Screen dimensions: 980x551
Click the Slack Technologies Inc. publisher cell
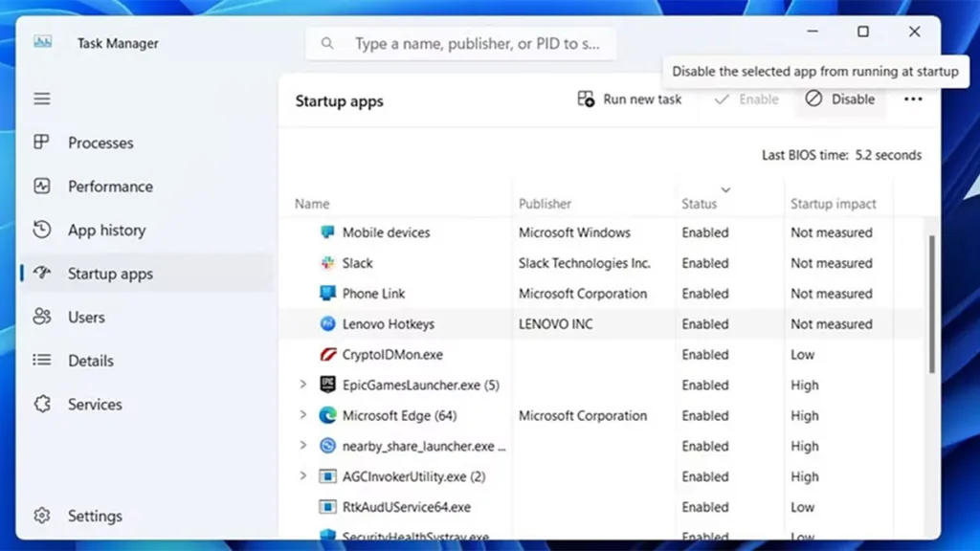tap(585, 263)
